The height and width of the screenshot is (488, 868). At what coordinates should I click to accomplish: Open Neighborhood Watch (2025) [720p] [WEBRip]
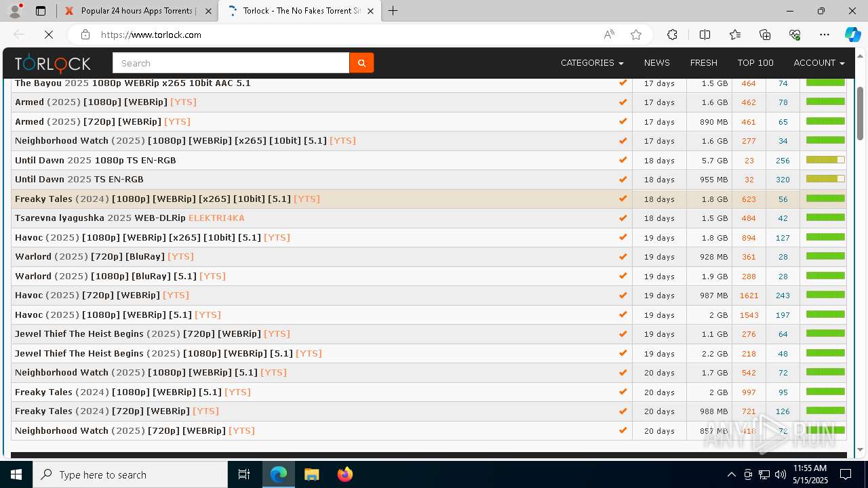(x=135, y=430)
